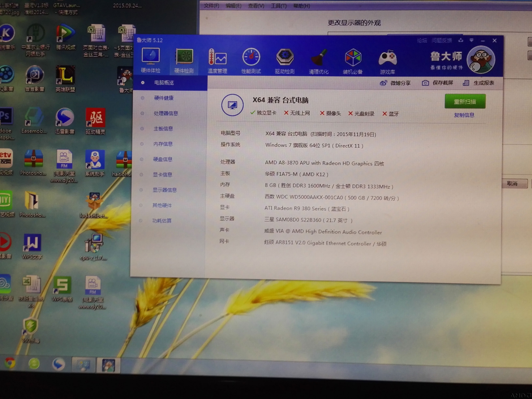The height and width of the screenshot is (399, 532).
Task: Open 系统助手 desktop shortcut
Action: (95, 163)
